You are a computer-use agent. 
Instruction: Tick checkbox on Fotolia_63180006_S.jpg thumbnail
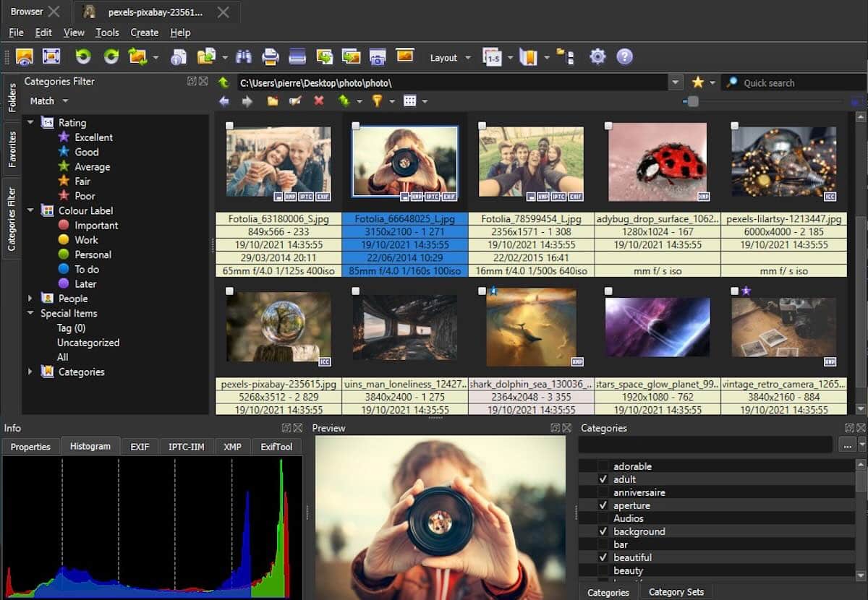229,126
